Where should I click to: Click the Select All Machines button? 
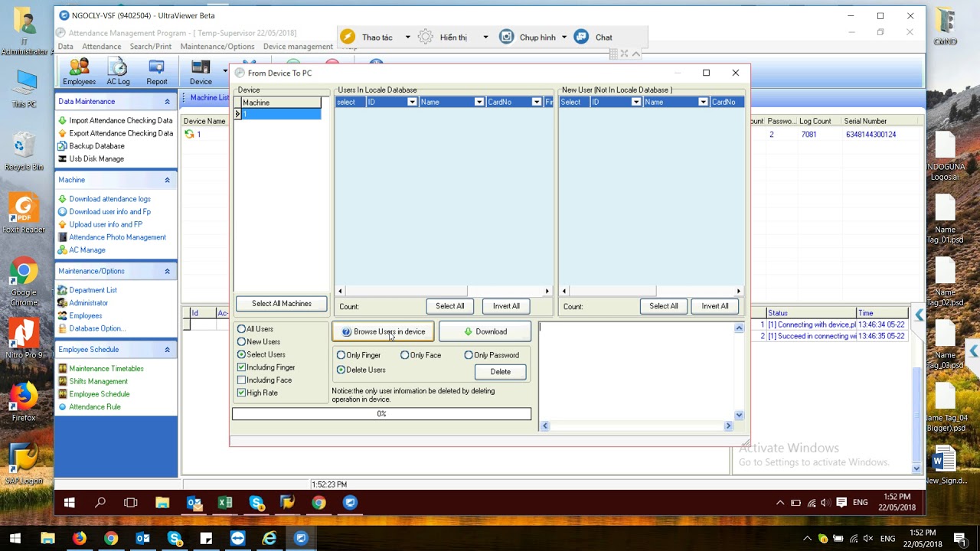(282, 304)
